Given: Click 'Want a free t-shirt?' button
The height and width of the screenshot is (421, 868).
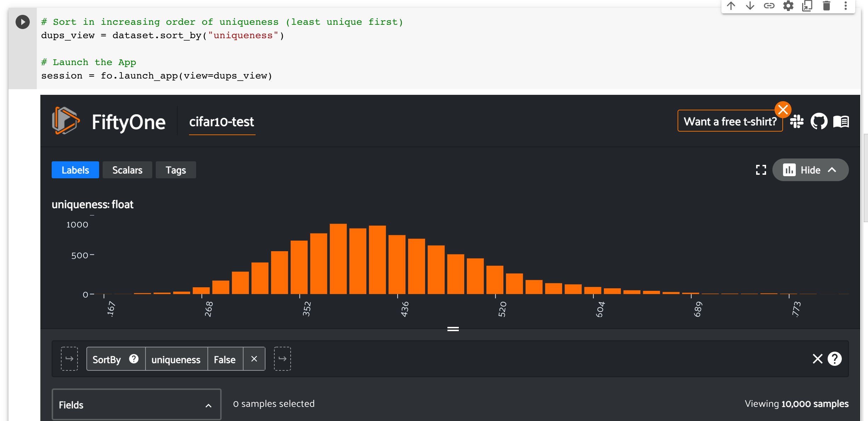Looking at the screenshot, I should point(730,121).
